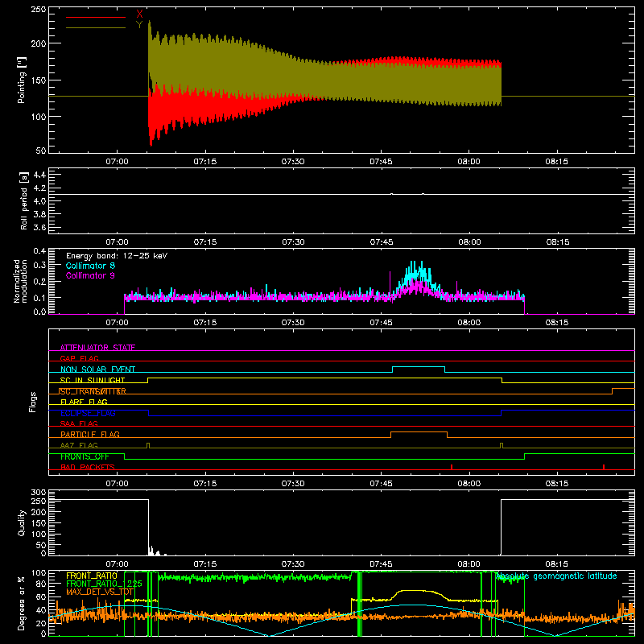This screenshot has width=644, height=644.
Task: Click 08:00 time label under Flags plot
Action: 469,484
